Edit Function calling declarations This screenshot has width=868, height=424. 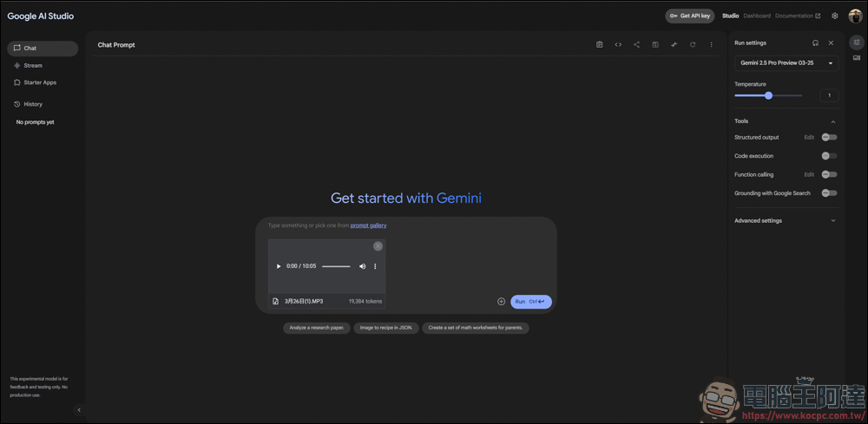pyautogui.click(x=809, y=174)
